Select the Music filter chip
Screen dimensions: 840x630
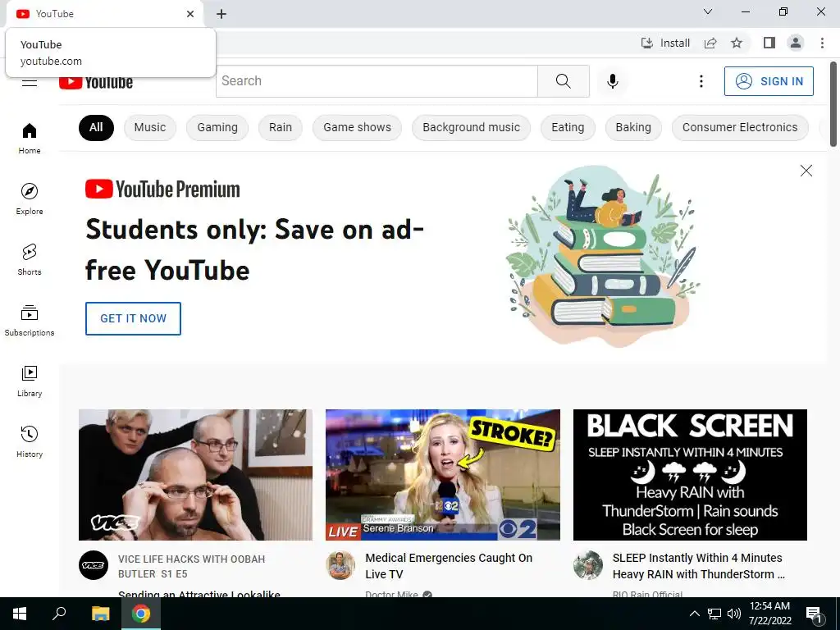150,127
